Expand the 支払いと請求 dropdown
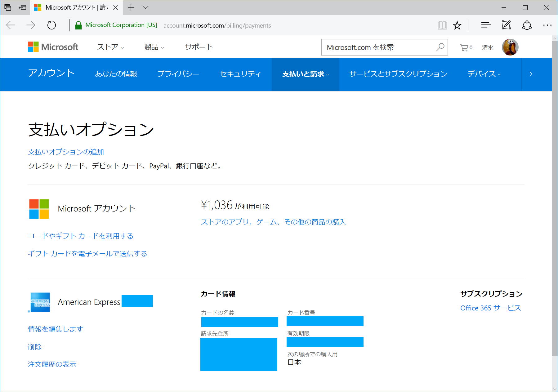This screenshot has width=558, height=392. (306, 74)
